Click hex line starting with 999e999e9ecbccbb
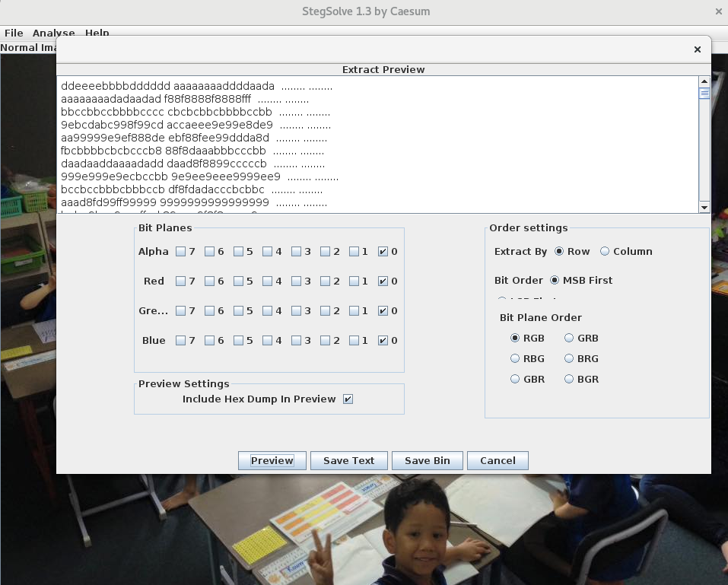Image resolution: width=728 pixels, height=585 pixels. pos(199,177)
